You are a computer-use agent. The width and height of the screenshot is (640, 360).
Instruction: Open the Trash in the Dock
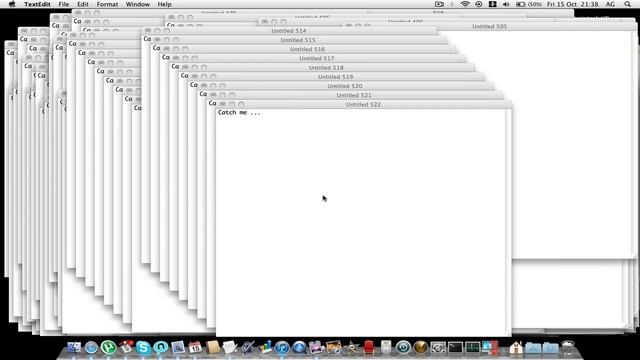point(568,347)
